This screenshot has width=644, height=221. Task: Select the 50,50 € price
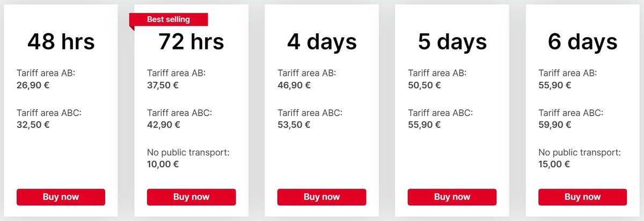coord(424,84)
